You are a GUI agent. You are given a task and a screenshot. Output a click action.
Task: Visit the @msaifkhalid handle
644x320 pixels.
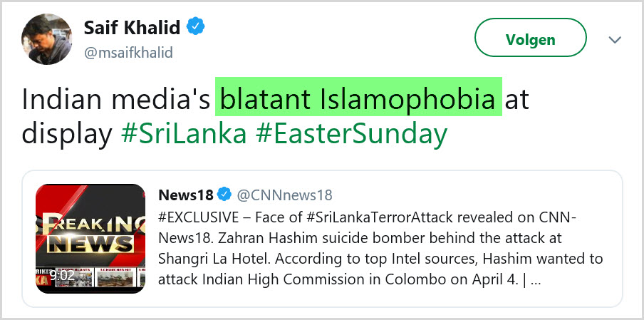pyautogui.click(x=128, y=53)
